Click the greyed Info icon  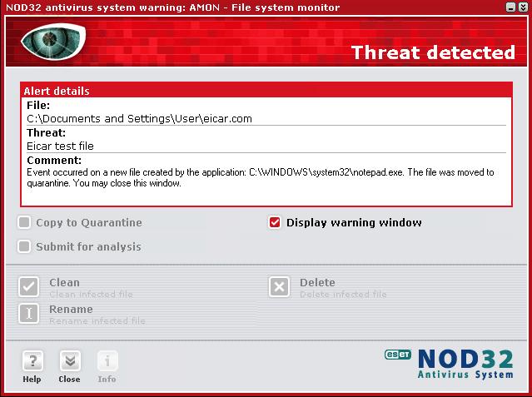tap(107, 360)
